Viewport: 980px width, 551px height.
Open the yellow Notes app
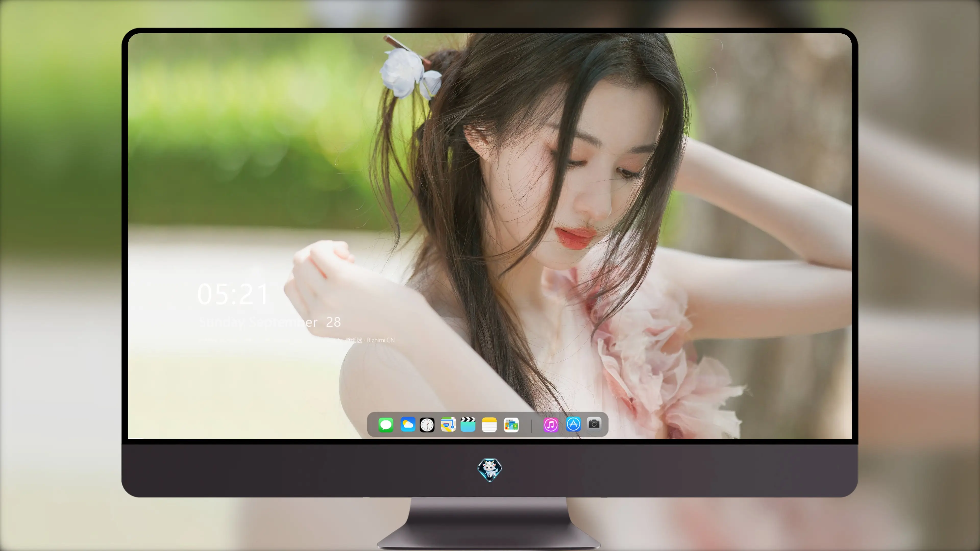point(489,424)
